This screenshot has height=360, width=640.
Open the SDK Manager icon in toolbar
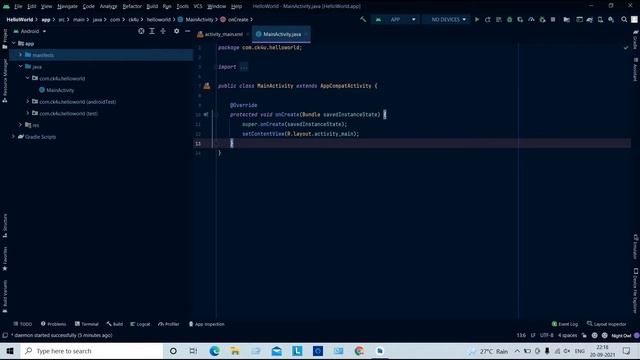[611, 19]
